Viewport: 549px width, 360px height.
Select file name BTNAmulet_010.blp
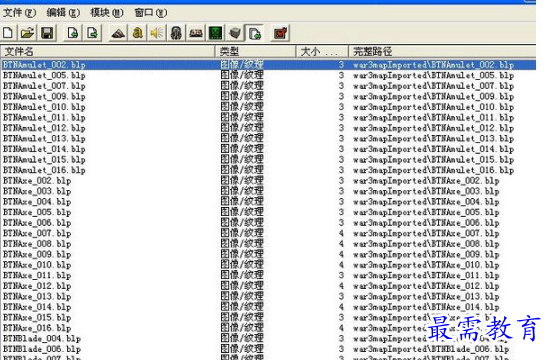(x=44, y=107)
